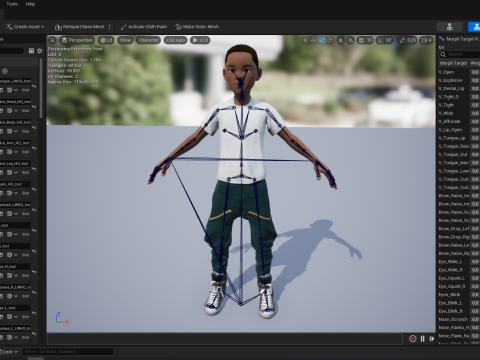Click the circled X clear icon

point(5,71)
